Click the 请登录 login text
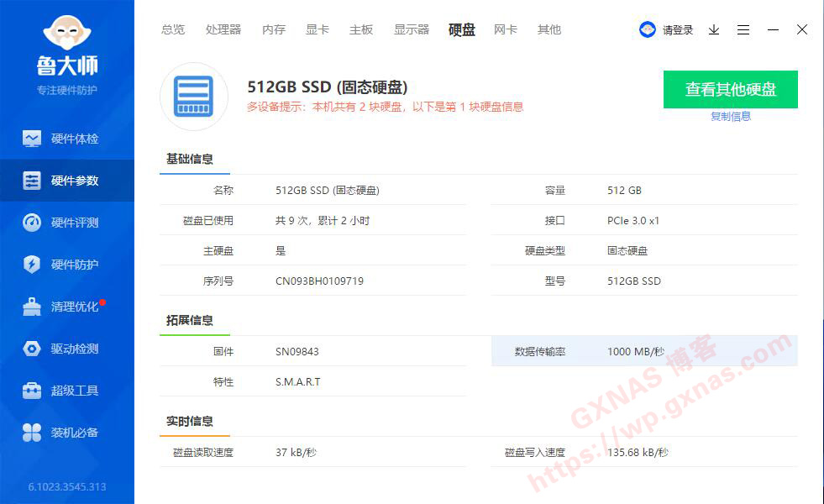This screenshot has width=824, height=504. tap(678, 30)
